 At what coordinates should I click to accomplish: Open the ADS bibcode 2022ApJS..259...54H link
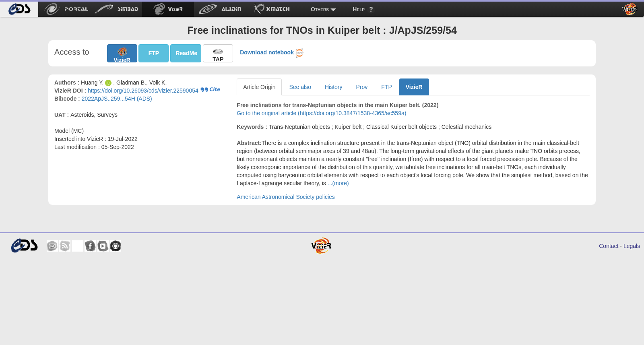(117, 99)
